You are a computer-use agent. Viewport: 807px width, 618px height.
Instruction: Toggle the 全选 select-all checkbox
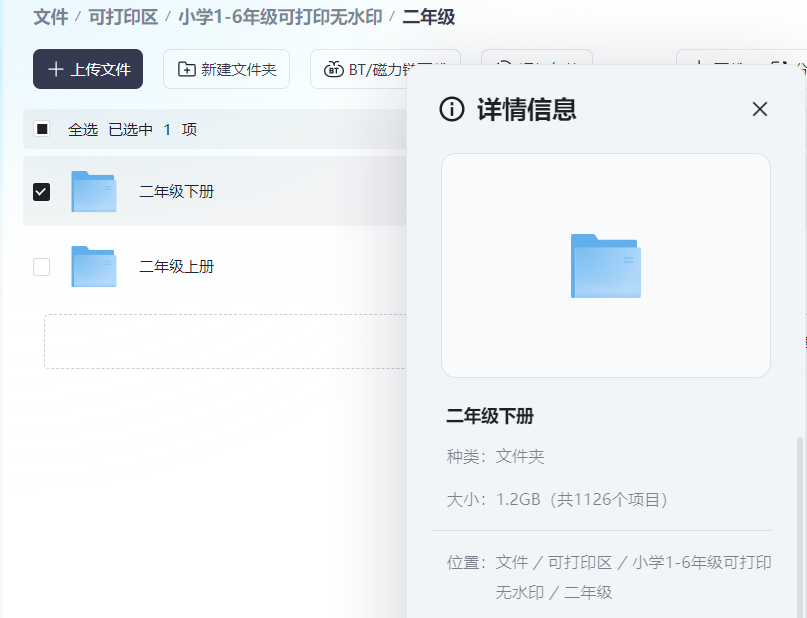[42, 129]
